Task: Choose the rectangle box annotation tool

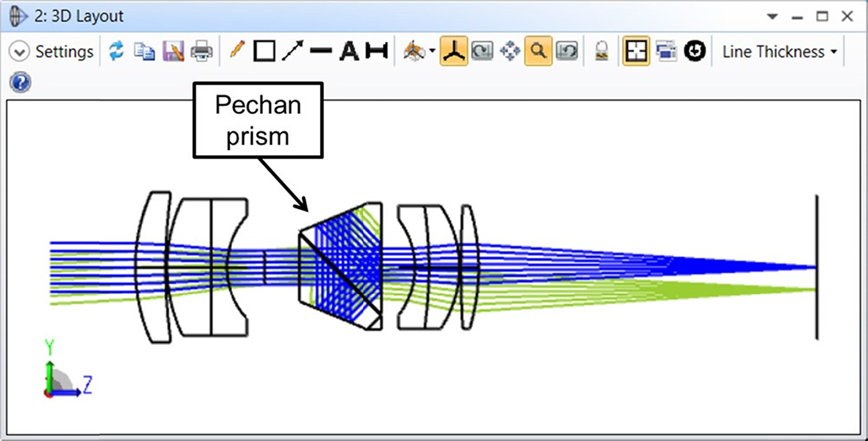Action: pyautogui.click(x=265, y=52)
